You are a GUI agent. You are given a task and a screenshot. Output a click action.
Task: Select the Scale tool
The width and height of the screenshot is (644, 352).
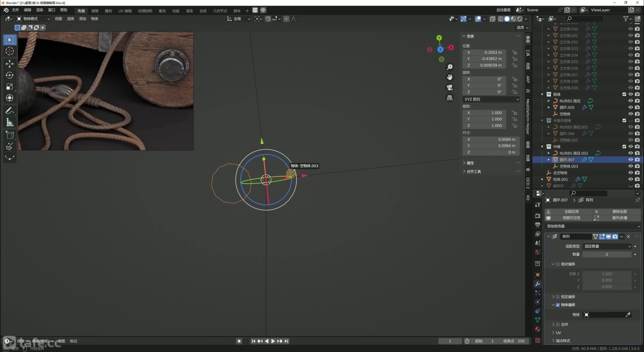click(x=10, y=87)
